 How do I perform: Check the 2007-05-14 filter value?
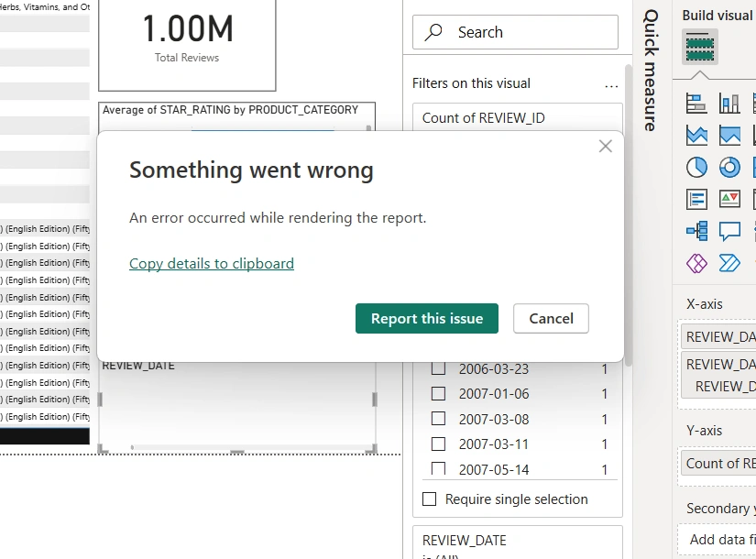(x=438, y=468)
